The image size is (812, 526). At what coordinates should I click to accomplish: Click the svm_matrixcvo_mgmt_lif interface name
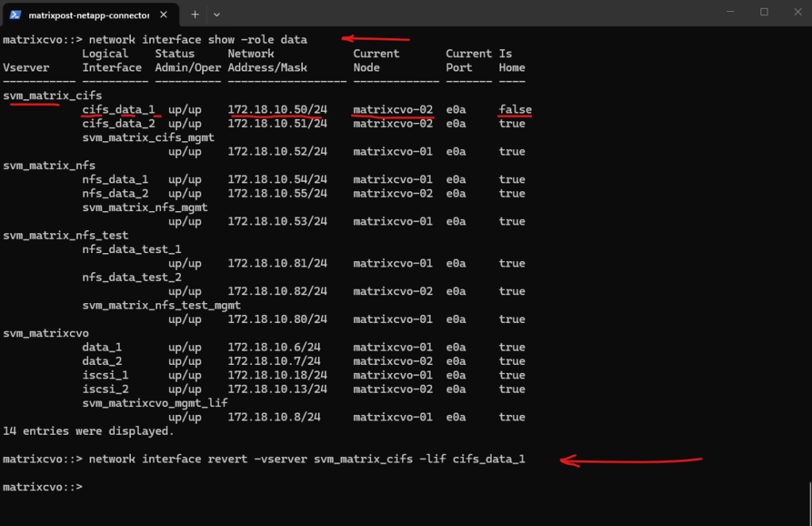point(155,403)
